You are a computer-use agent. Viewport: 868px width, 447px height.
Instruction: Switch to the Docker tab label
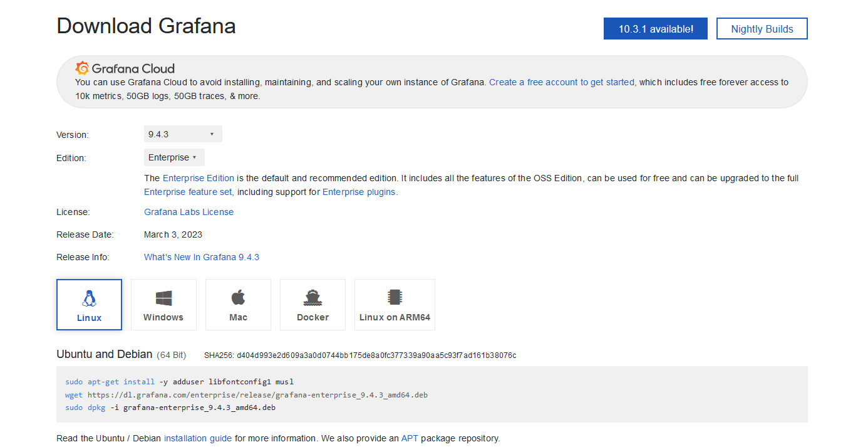(x=313, y=317)
